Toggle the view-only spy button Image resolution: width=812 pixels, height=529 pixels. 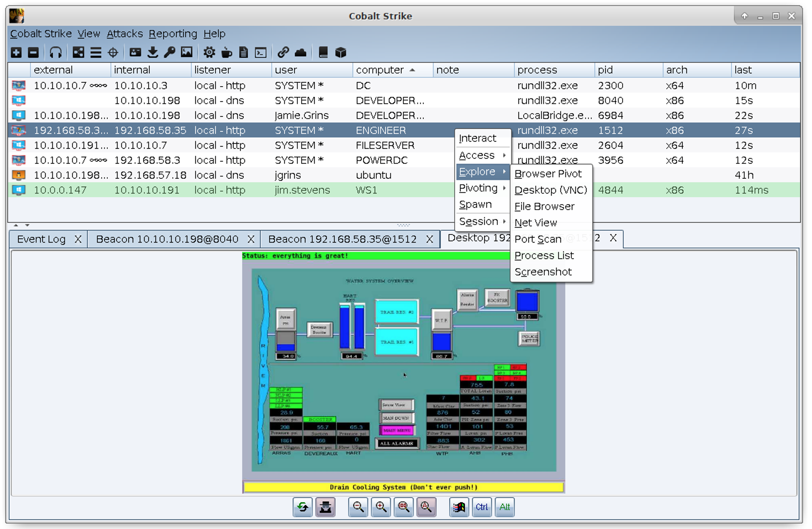click(325, 507)
